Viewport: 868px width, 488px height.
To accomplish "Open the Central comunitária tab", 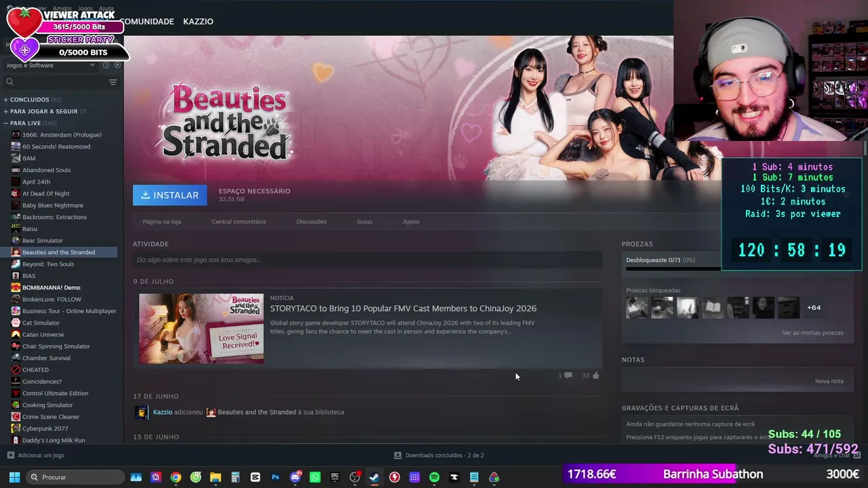I will tap(239, 222).
